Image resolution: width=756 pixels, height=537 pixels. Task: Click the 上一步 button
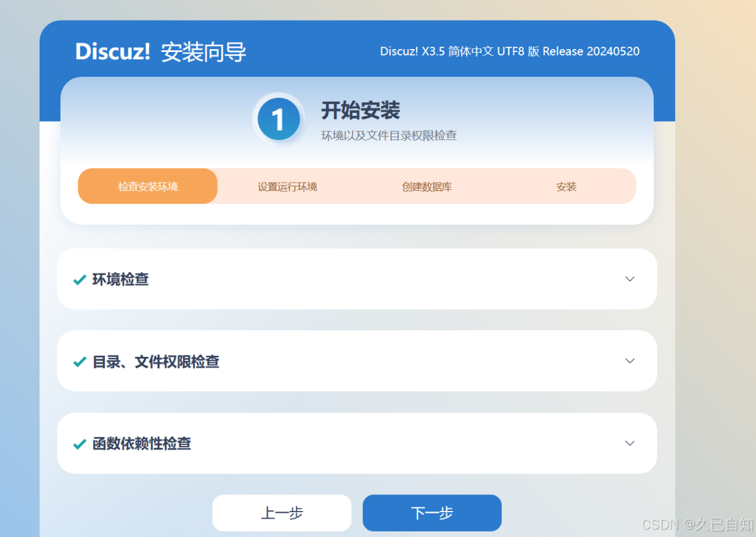point(282,513)
